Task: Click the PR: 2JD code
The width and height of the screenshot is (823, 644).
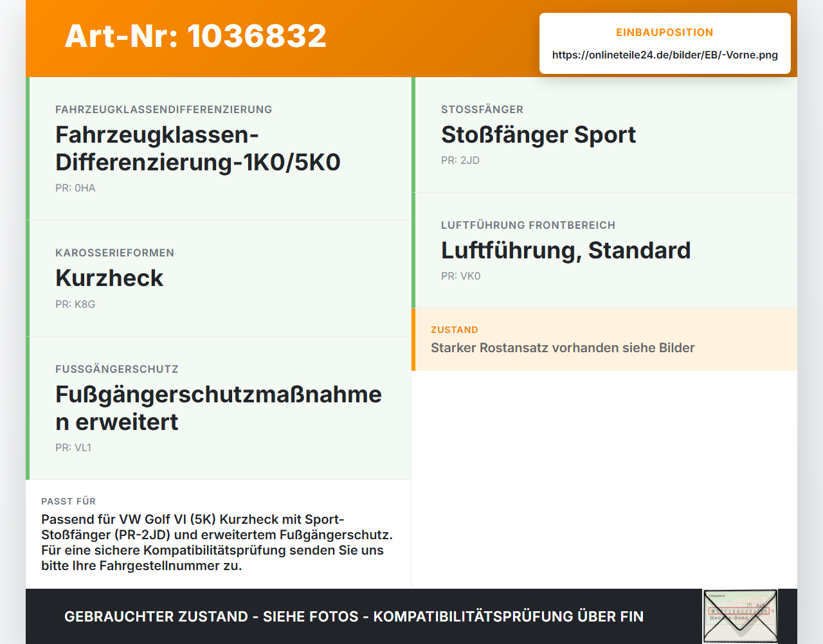Action: pos(460,160)
